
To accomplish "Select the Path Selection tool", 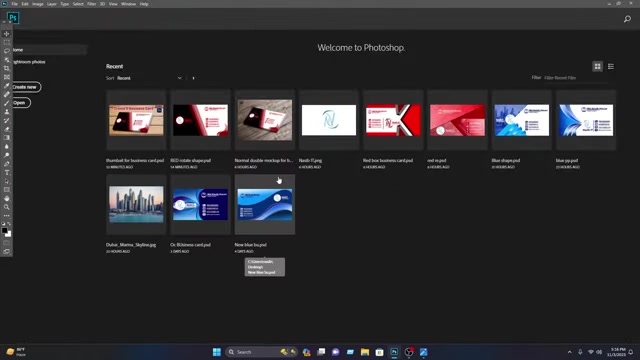I will coord(7,181).
